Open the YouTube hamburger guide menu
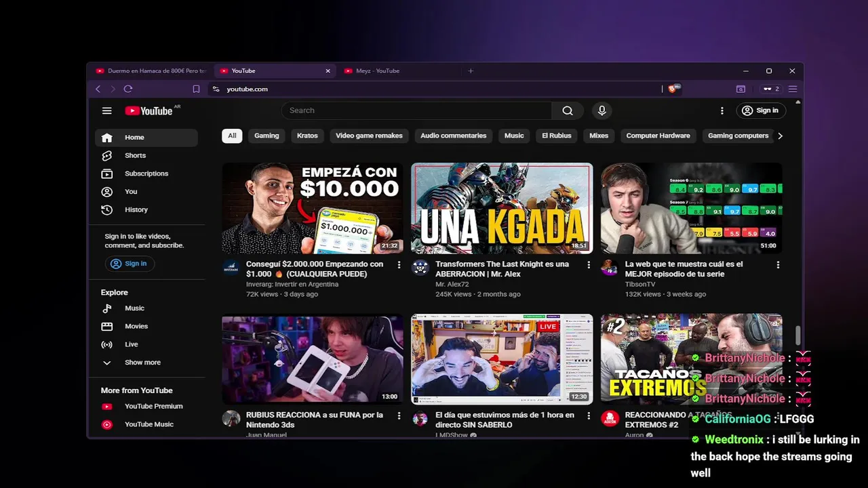 point(106,110)
